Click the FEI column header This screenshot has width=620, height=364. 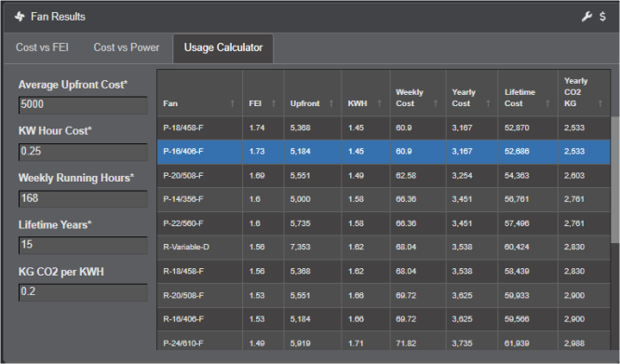tap(263, 93)
